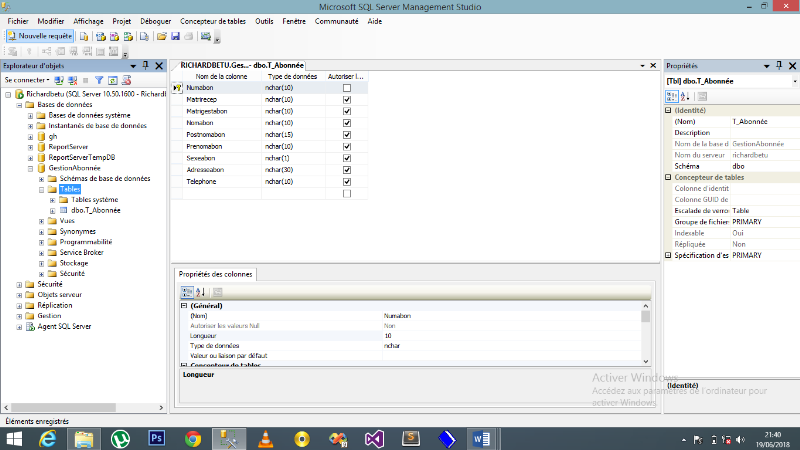The height and width of the screenshot is (450, 800).
Task: Click the alphabetical sort icon in column properties
Action: click(x=199, y=292)
